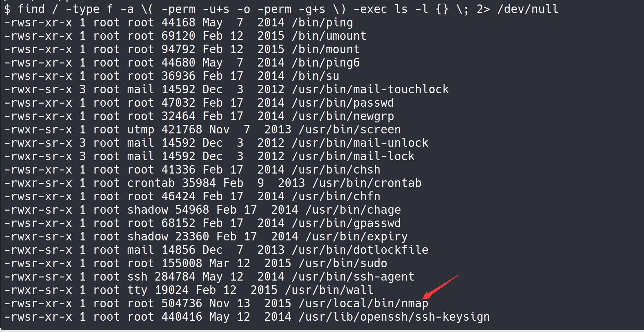Image resolution: width=644 pixels, height=332 pixels.
Task: Click the /usr/bin/sudo path
Action: pyautogui.click(x=343, y=263)
